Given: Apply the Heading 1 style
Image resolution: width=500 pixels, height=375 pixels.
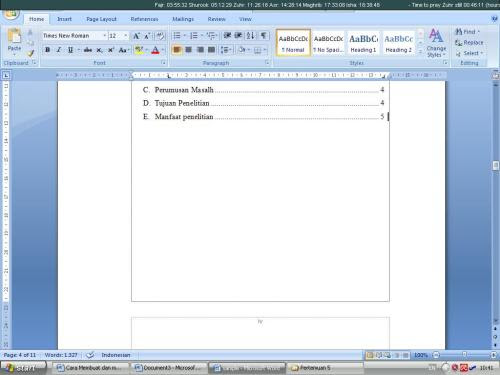Looking at the screenshot, I should pos(363,43).
